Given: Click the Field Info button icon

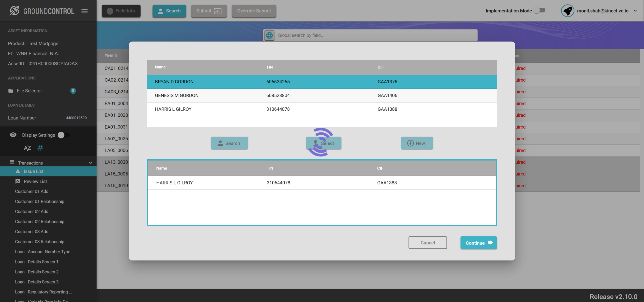Looking at the screenshot, I should coord(110,11).
